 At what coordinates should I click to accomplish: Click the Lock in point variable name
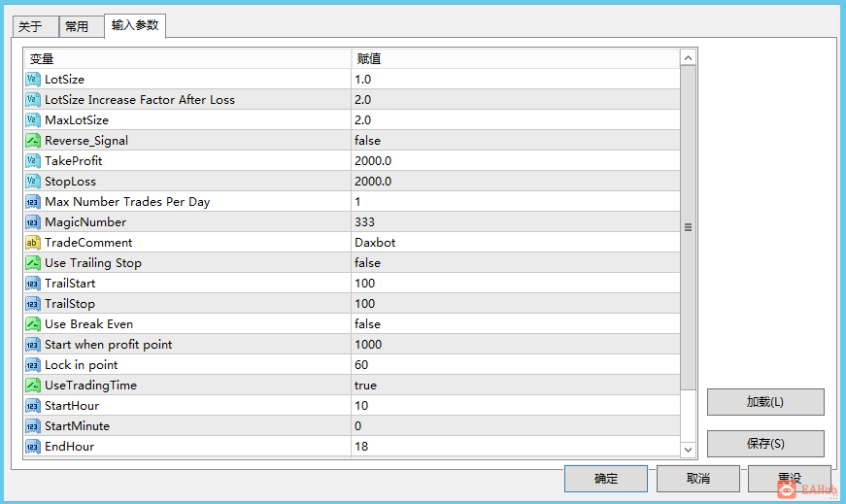click(x=81, y=365)
